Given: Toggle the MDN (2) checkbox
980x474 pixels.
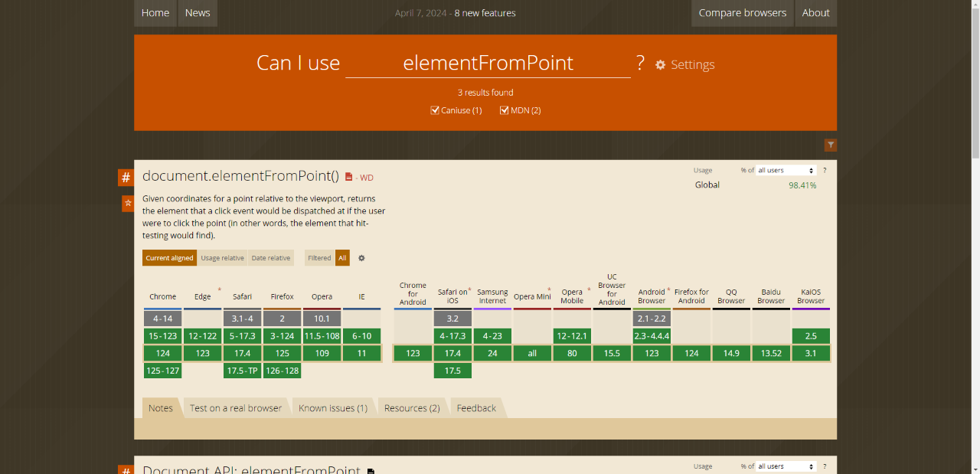Looking at the screenshot, I should point(505,110).
